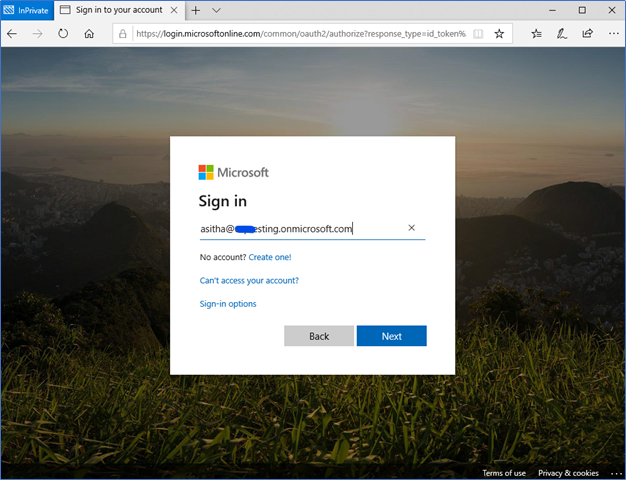Click the address bar URL

point(301,34)
